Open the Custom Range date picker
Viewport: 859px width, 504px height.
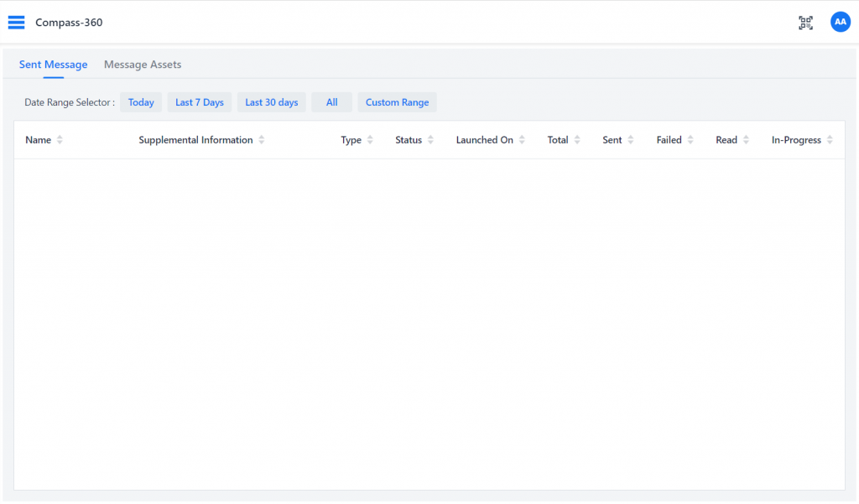pos(397,102)
